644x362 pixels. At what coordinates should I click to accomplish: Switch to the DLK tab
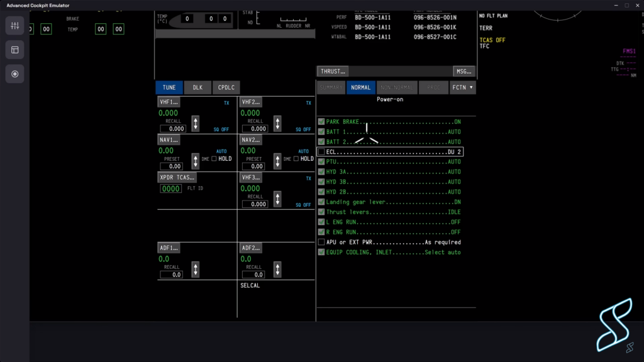[197, 87]
